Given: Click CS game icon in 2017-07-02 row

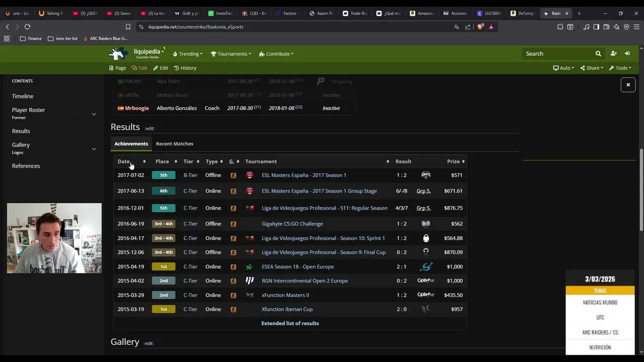Looking at the screenshot, I should coord(233,175).
